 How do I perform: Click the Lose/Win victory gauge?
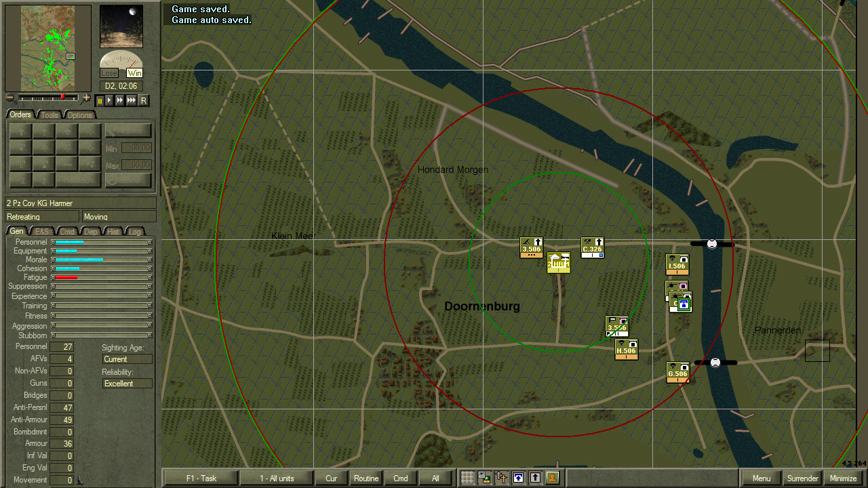[121, 64]
